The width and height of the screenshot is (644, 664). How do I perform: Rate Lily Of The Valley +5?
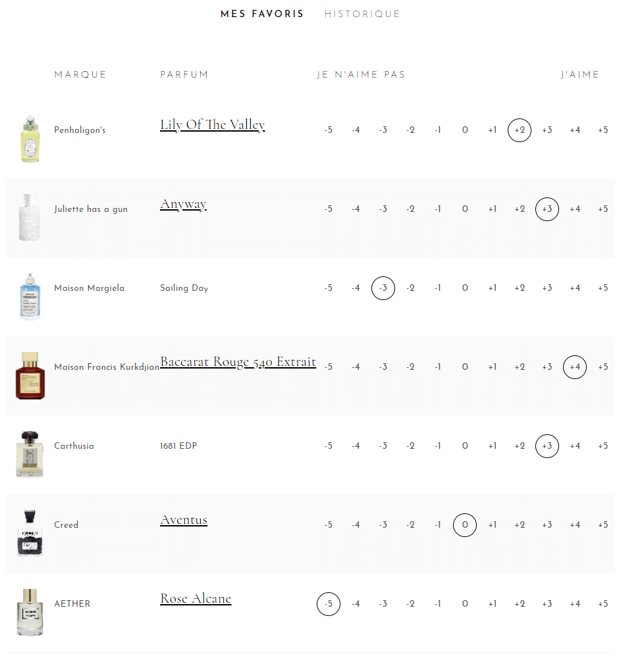603,130
